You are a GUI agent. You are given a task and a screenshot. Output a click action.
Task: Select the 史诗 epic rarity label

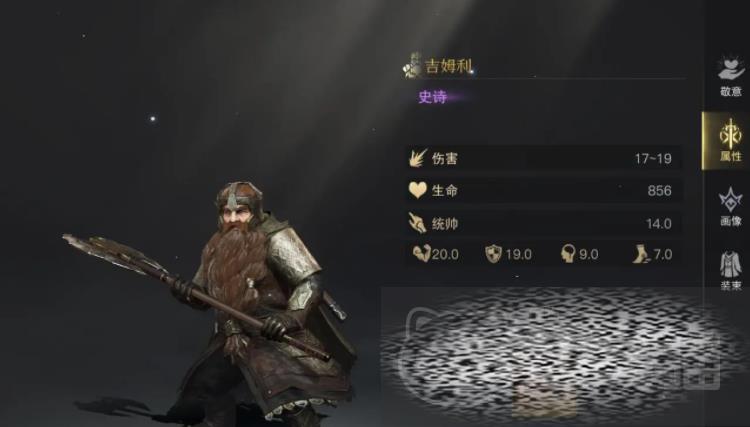coord(432,97)
